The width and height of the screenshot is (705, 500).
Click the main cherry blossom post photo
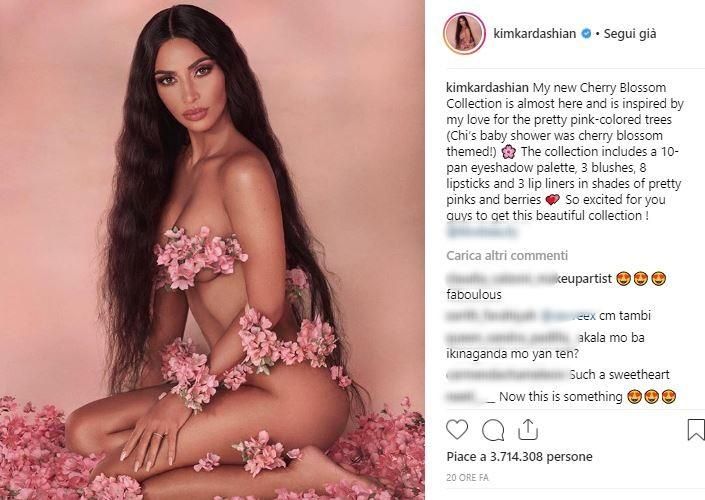tap(212, 250)
